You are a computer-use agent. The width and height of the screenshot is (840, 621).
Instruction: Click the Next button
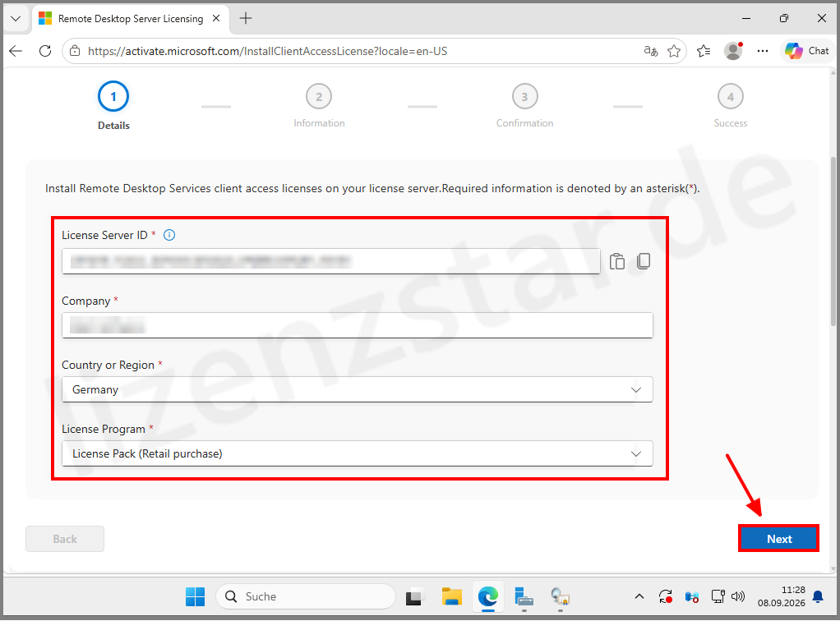click(x=778, y=539)
